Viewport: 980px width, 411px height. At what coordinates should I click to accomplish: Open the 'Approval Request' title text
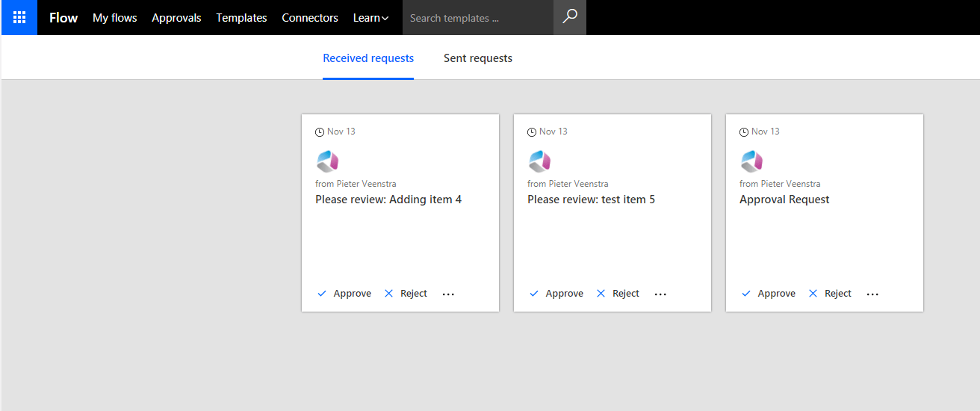click(x=784, y=200)
